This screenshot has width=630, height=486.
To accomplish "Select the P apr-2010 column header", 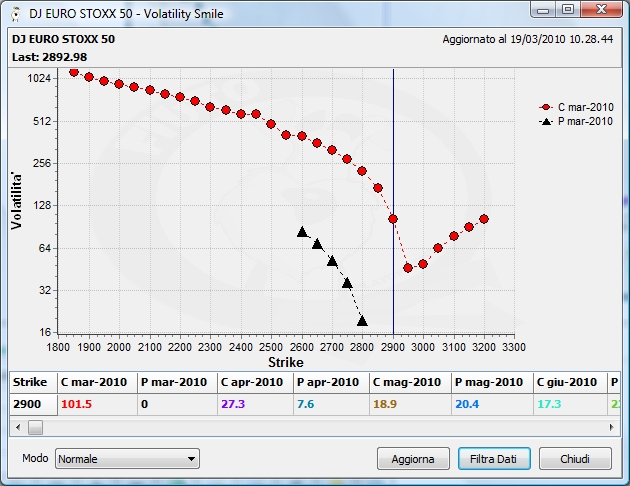I will 331,382.
